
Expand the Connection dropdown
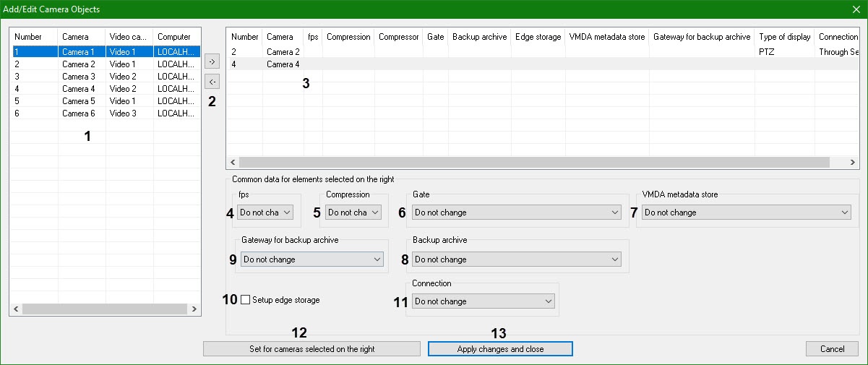click(x=483, y=301)
